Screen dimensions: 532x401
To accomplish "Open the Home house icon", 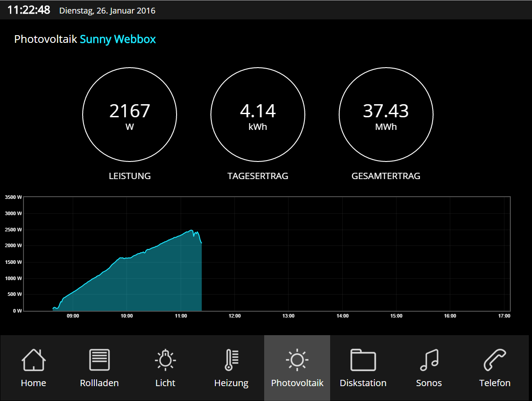I will [x=33, y=360].
